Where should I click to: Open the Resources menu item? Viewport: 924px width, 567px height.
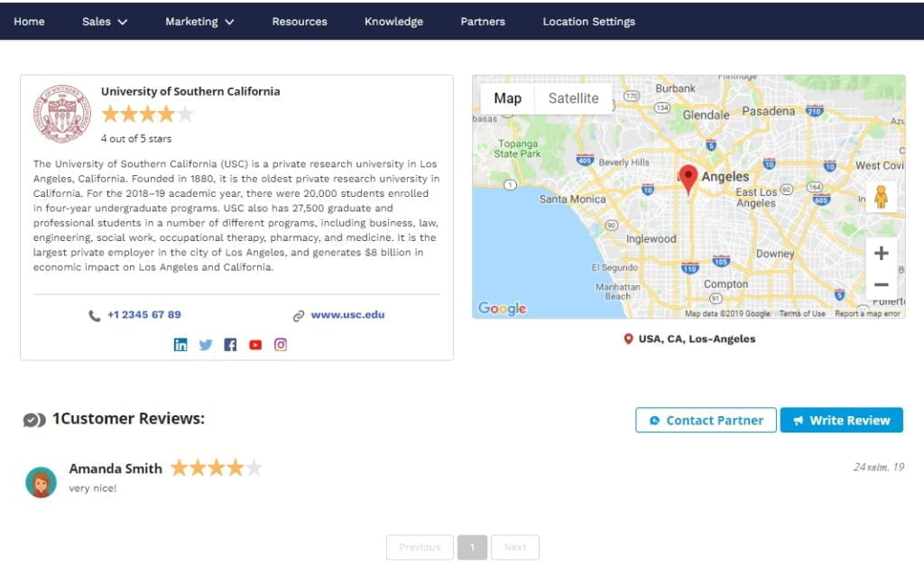pyautogui.click(x=300, y=22)
